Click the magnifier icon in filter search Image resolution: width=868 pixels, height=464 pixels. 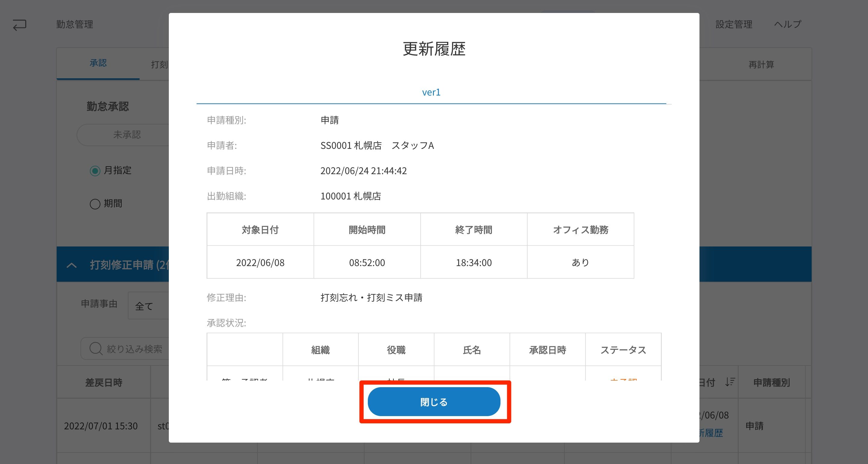[x=96, y=349]
